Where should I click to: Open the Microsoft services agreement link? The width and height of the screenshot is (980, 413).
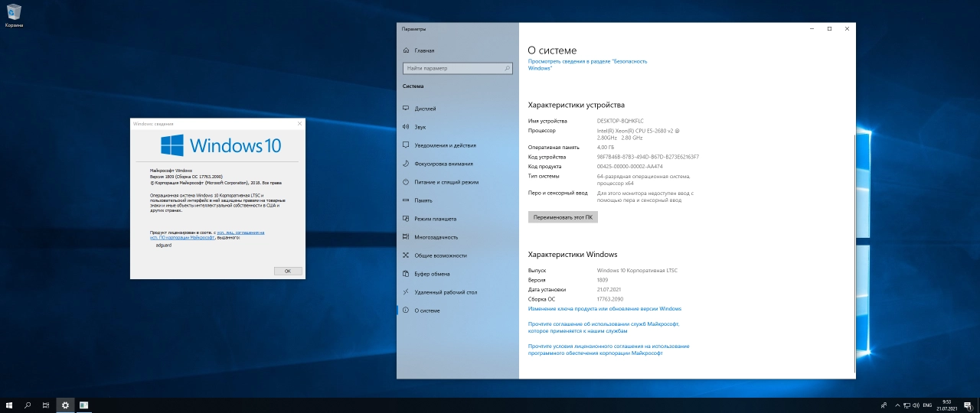(x=603, y=327)
